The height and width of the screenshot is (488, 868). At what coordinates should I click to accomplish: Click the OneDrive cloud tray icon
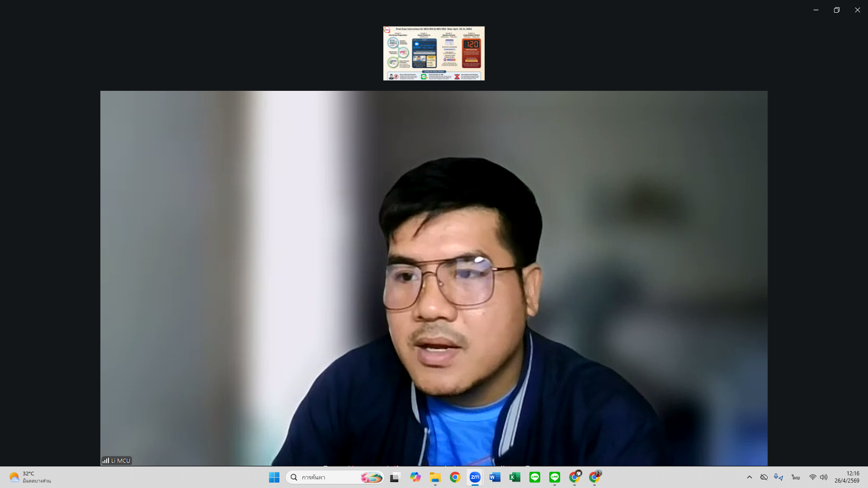click(x=764, y=477)
